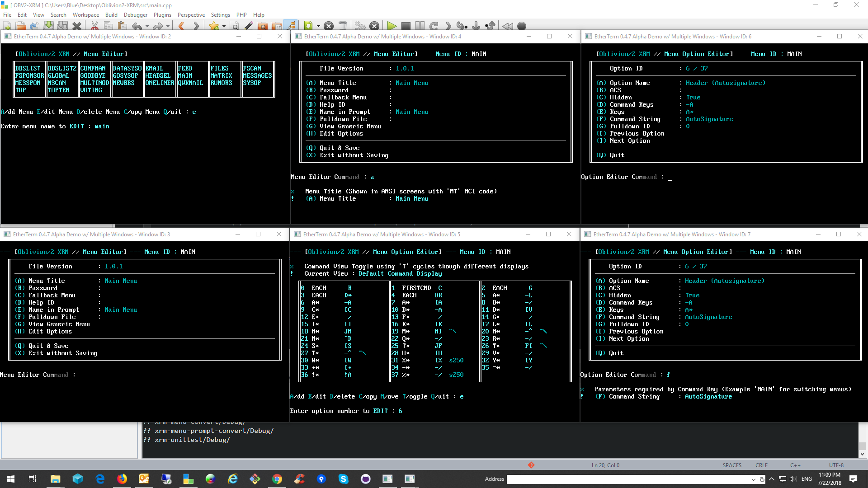The width and height of the screenshot is (868, 488).
Task: Expand the taskbar Address dropdown arrow
Action: point(753,479)
